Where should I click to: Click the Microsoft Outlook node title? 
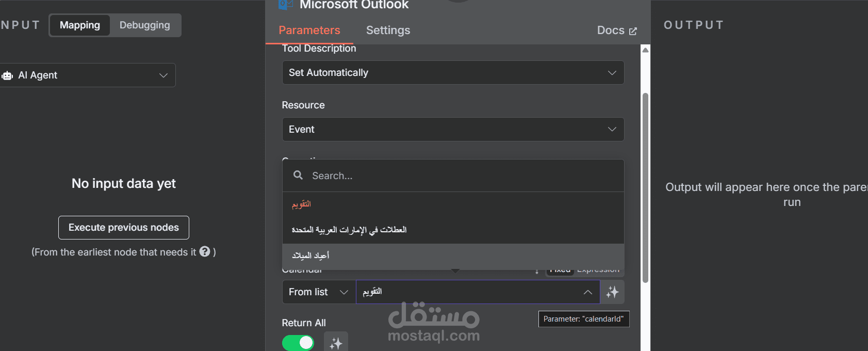(x=354, y=5)
